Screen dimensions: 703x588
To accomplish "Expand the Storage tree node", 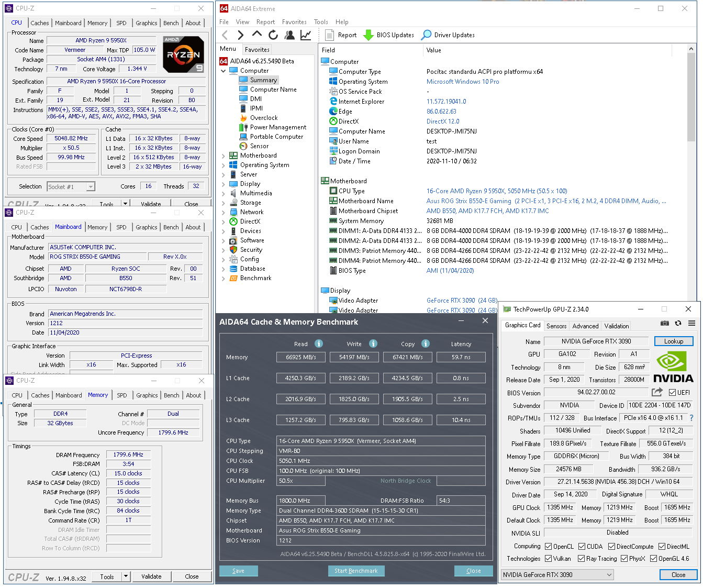I will click(x=224, y=203).
